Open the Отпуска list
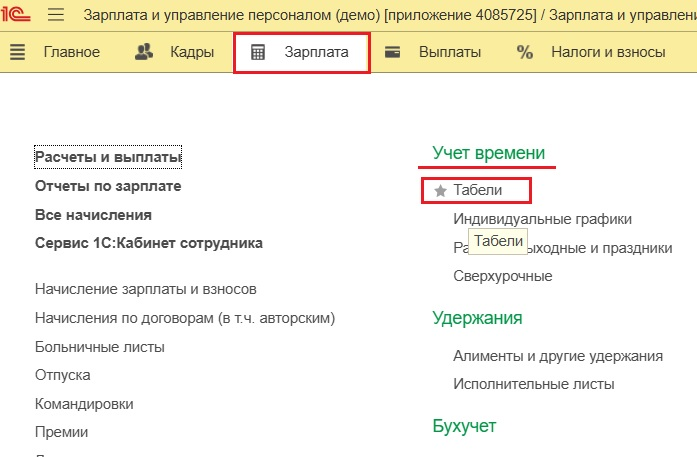This screenshot has width=697, height=457. click(63, 375)
